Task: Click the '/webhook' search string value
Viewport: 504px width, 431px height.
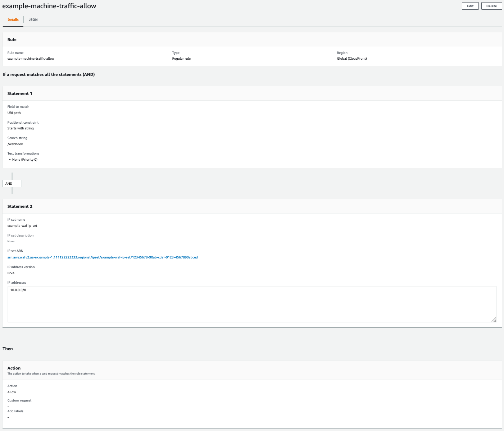Action: coord(15,144)
